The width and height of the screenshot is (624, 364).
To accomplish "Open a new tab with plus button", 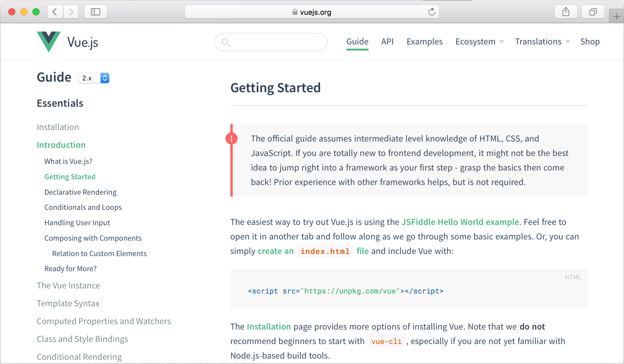I will (616, 16).
